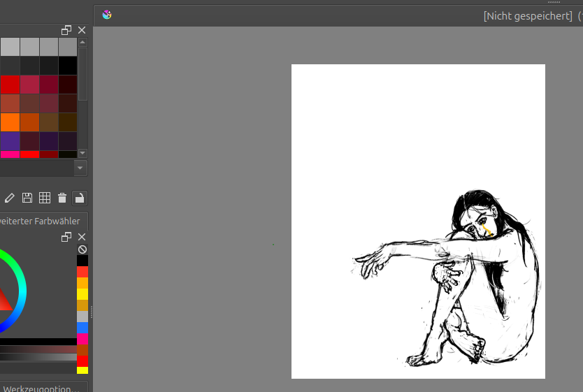Click the [Nicht gespeichert] document title
Screen dimensions: 583x392
pos(527,15)
